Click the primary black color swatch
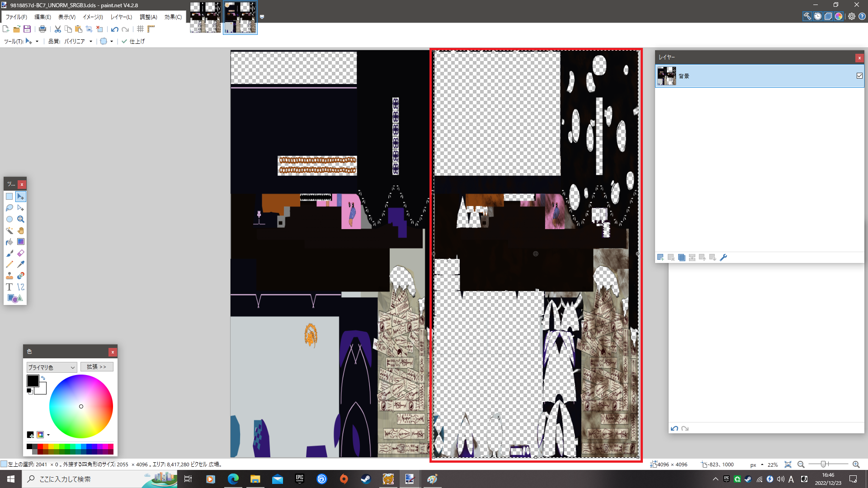 [33, 380]
